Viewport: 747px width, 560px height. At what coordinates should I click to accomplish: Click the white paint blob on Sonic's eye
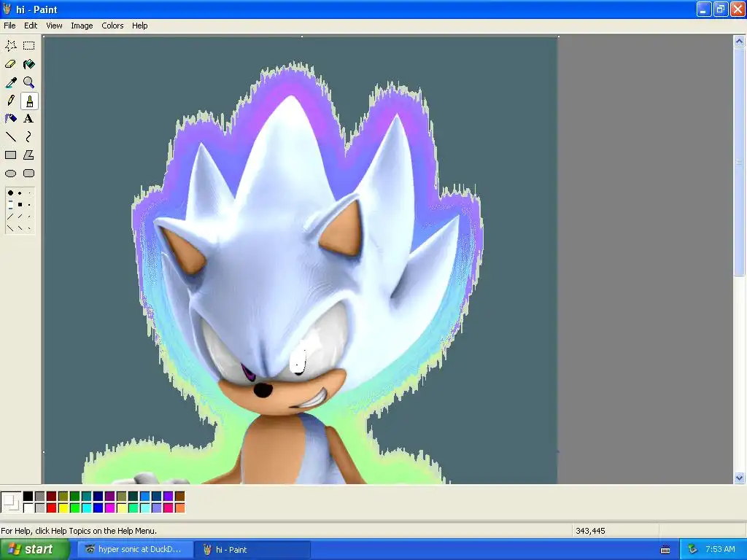[298, 360]
